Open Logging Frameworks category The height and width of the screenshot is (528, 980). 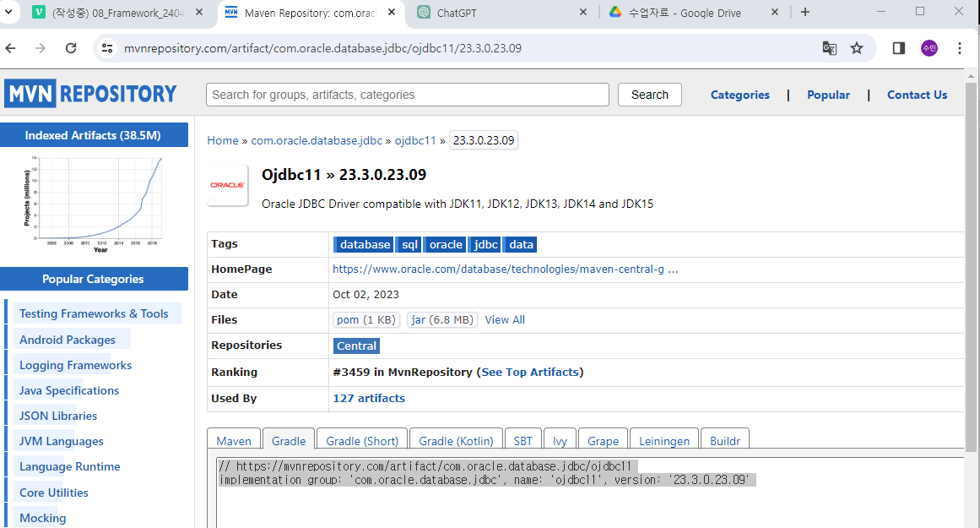[x=76, y=365]
